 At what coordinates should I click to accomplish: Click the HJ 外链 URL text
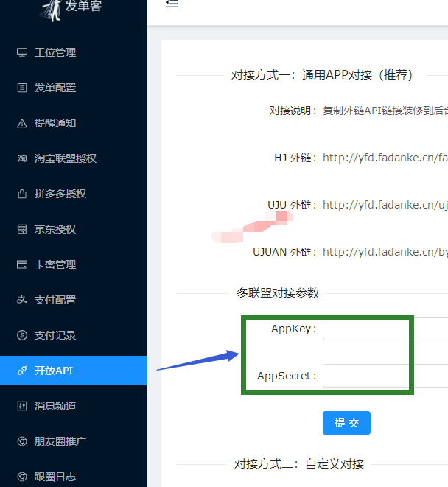pos(385,158)
